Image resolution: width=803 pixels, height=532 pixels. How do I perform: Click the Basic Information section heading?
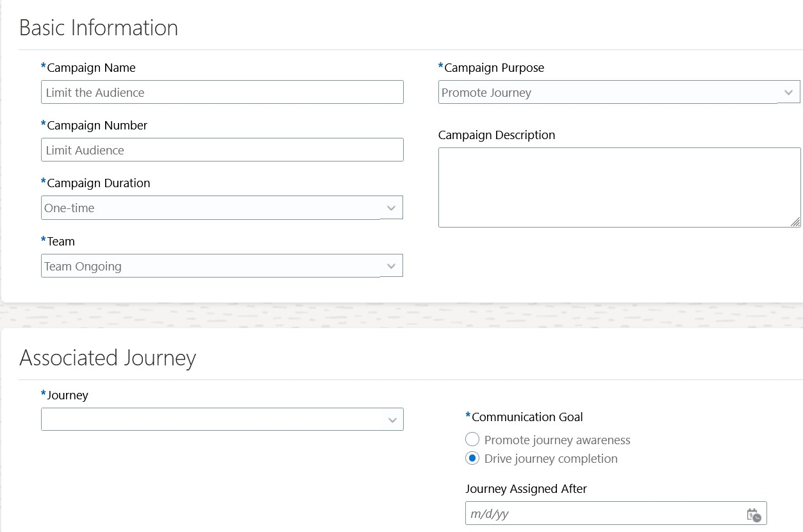click(99, 28)
